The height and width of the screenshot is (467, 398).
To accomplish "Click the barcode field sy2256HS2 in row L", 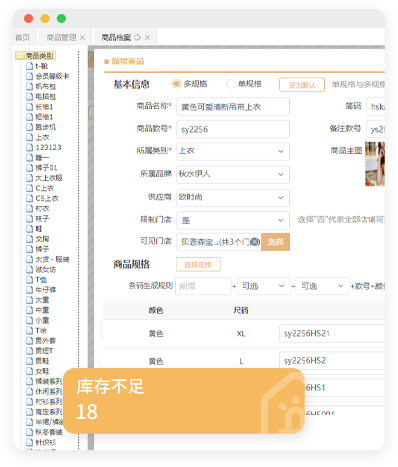I will 332,360.
